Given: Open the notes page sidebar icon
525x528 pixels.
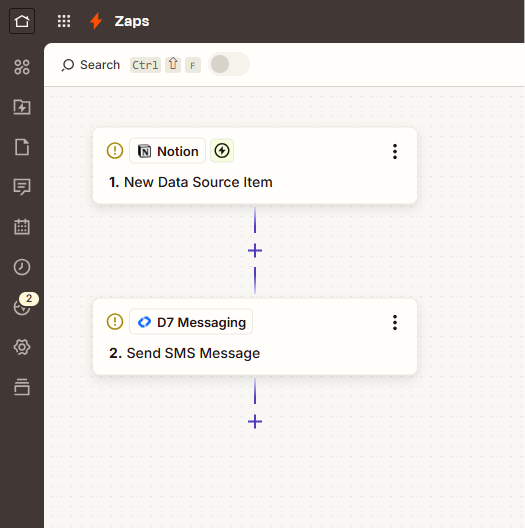Looking at the screenshot, I should tap(22, 147).
